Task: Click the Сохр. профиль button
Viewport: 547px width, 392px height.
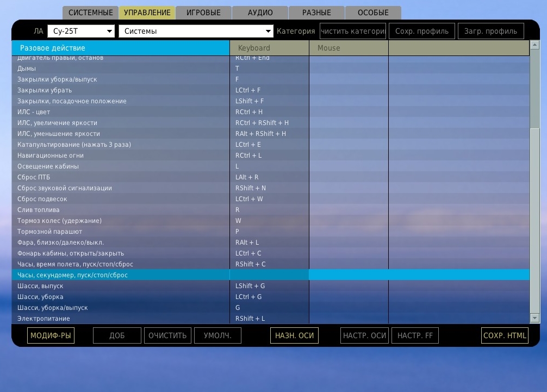Action: 422,31
